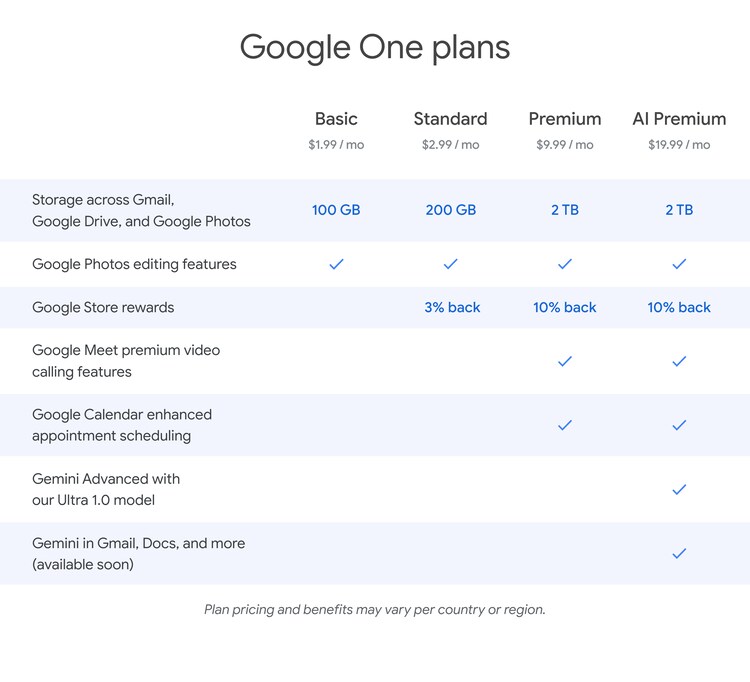
Task: Select the Standard plan column header
Action: coord(450,119)
